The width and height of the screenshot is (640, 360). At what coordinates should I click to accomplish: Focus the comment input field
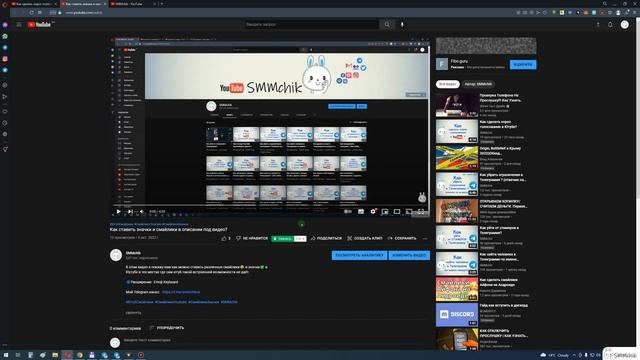tap(276, 340)
